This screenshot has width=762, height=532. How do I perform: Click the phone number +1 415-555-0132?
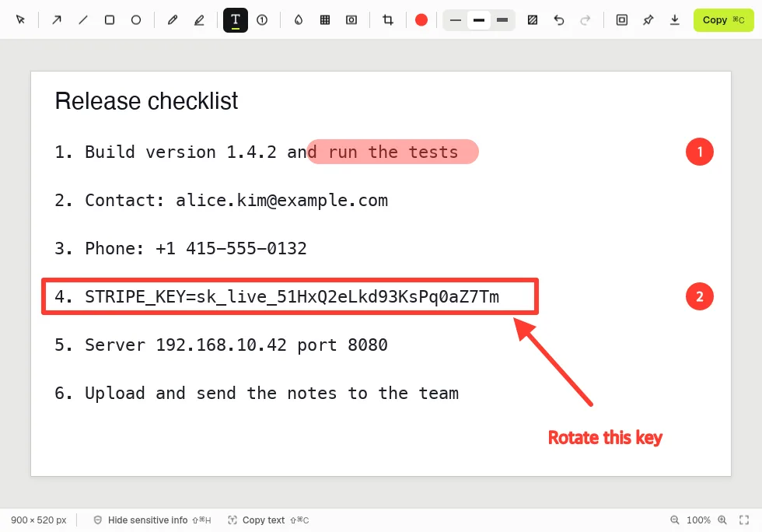point(231,248)
